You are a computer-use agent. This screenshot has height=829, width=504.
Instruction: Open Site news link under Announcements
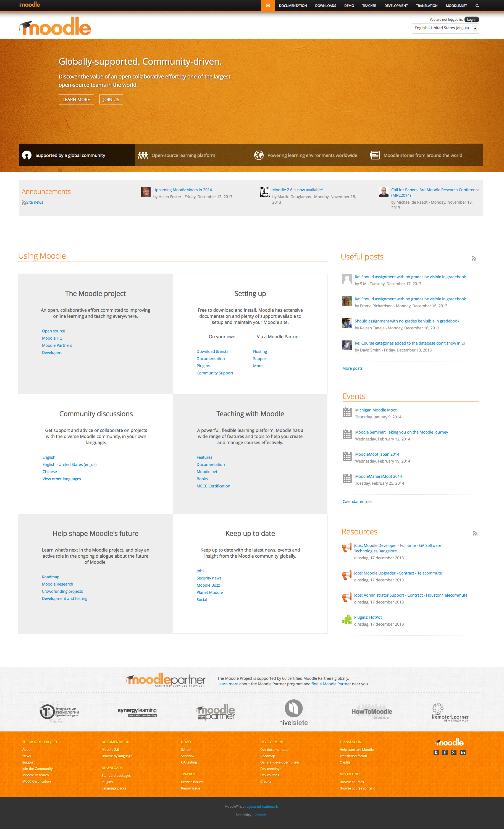click(x=35, y=202)
